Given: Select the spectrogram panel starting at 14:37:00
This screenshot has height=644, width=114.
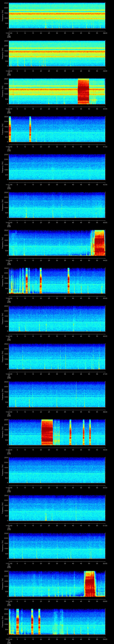Looking at the screenshot, I should click(57, 16).
